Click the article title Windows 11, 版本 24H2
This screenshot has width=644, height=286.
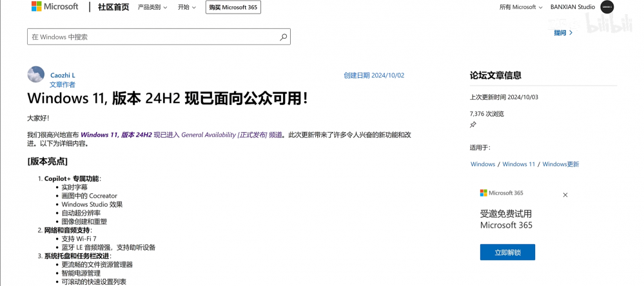click(167, 99)
